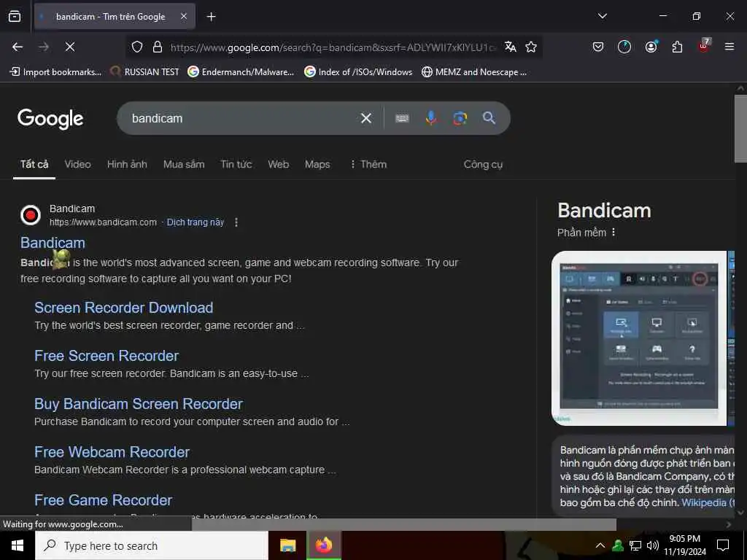The height and width of the screenshot is (560, 747).
Task: Open Screen Recorder Download link
Action: 124,308
